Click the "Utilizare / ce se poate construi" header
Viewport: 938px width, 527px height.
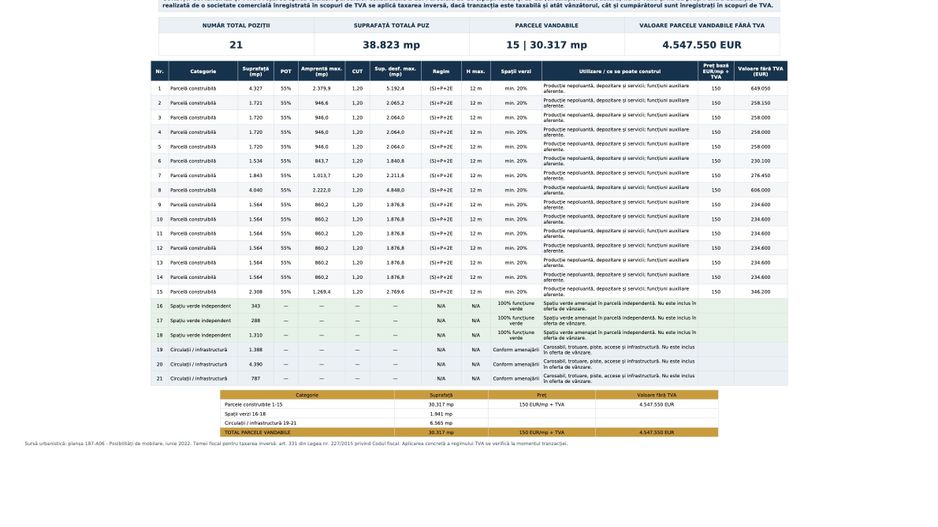pos(620,71)
